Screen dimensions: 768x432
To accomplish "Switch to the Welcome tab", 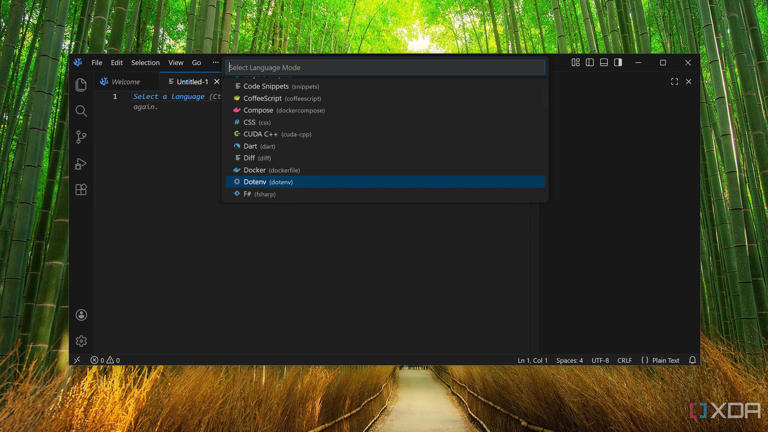I will pyautogui.click(x=126, y=82).
